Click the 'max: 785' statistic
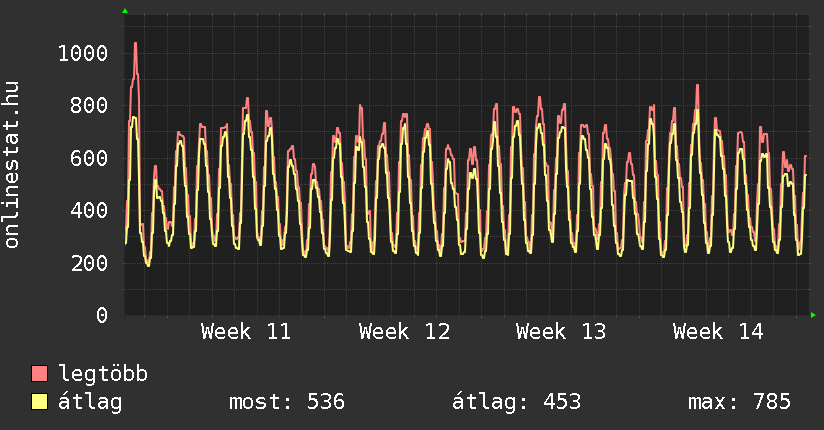Screen dimensions: 824x430 [x=739, y=402]
